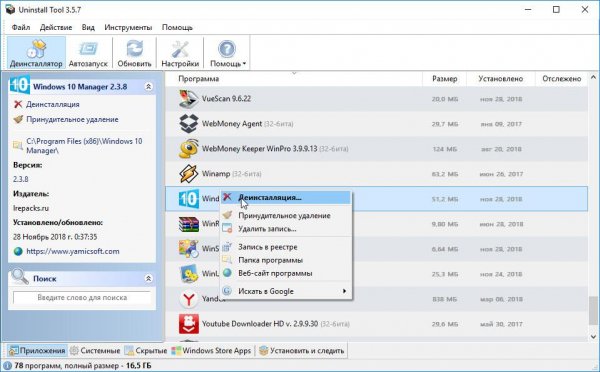Sort by the Отслежено column header
Image resolution: width=600 pixels, height=372 pixels.
(561, 79)
